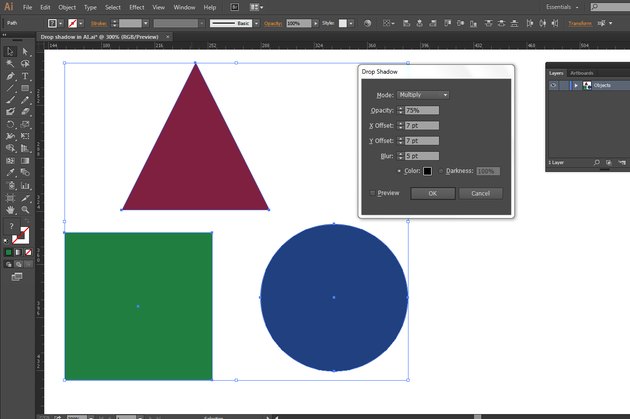Open the stroke color dropdown arrow

tap(81, 23)
